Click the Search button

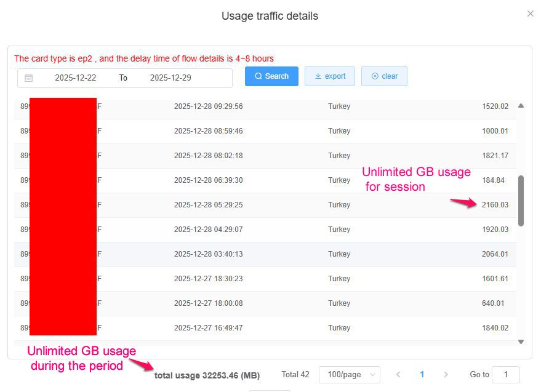(x=271, y=76)
